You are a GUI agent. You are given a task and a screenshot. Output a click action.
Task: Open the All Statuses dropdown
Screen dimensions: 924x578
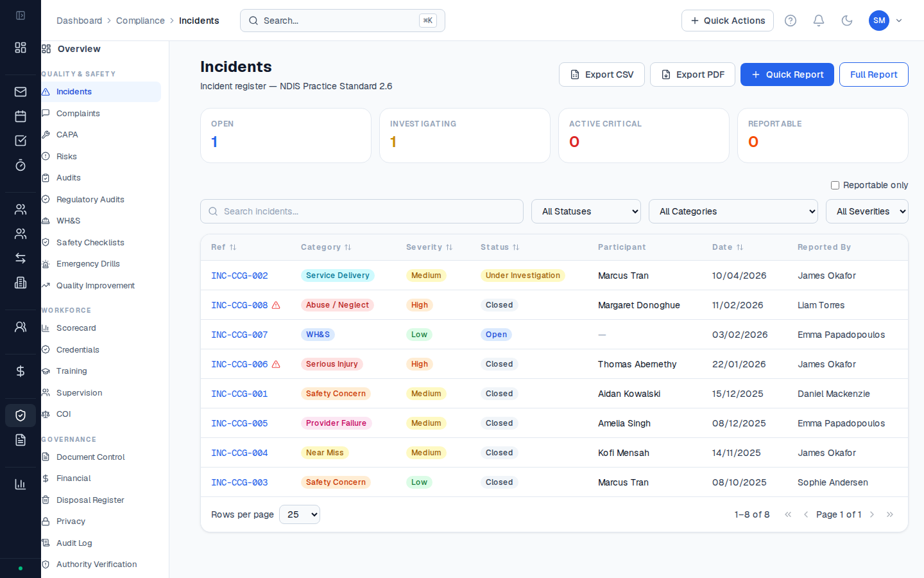586,211
